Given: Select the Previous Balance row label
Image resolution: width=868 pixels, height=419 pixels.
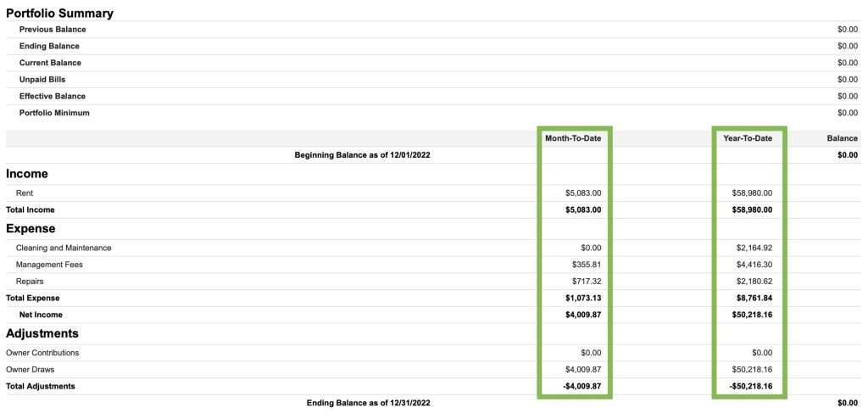Looking at the screenshot, I should coord(53,30).
